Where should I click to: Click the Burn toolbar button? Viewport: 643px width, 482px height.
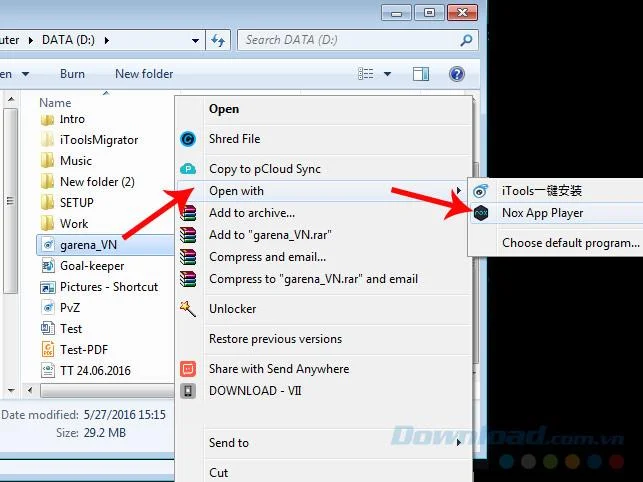72,74
